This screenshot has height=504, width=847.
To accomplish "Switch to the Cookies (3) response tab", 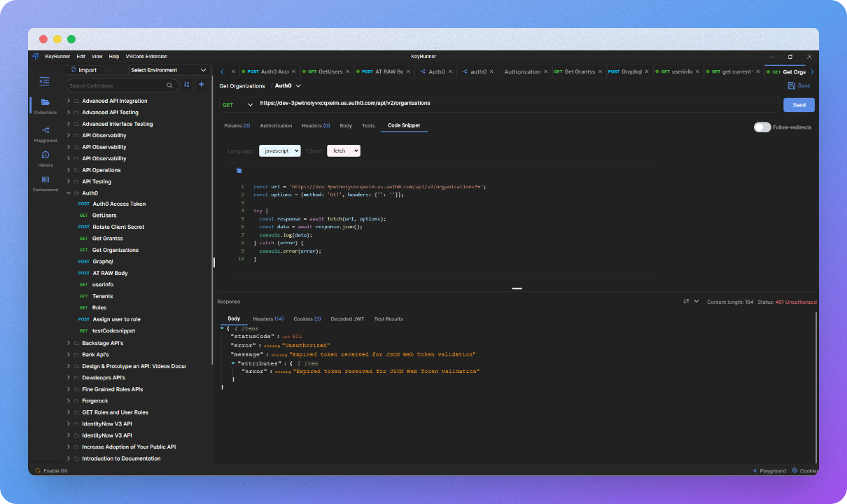I will click(307, 318).
